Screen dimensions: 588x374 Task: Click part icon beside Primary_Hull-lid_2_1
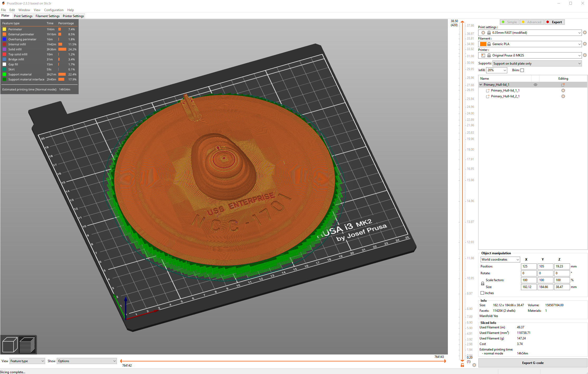click(x=488, y=96)
